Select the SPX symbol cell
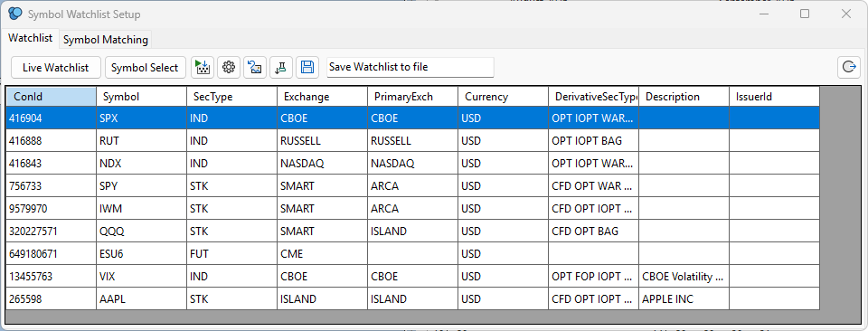The width and height of the screenshot is (868, 331). click(x=142, y=118)
